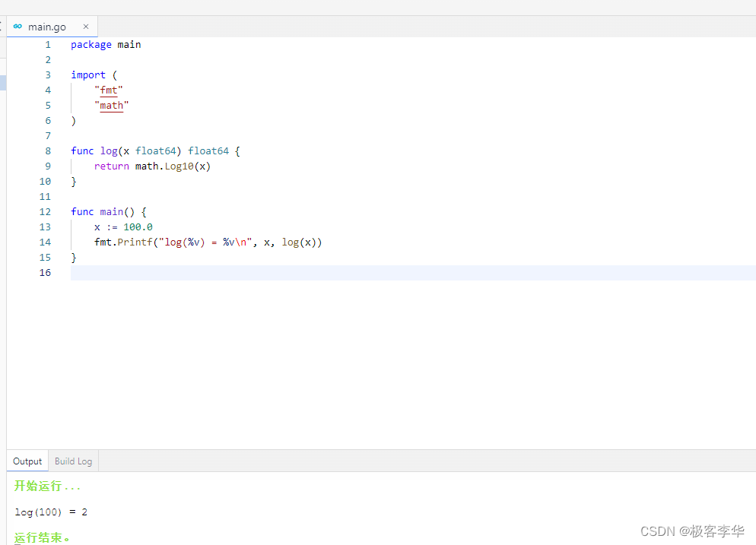The image size is (756, 545).
Task: Place cursor on 'package main' line
Action: pyautogui.click(x=106, y=45)
